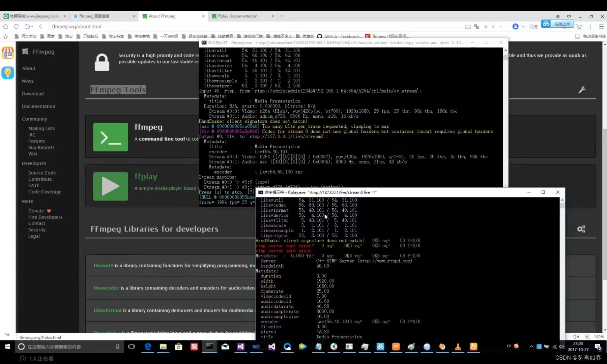607x364 pixels.
Task: Open the Download sidebar link
Action: (33, 94)
